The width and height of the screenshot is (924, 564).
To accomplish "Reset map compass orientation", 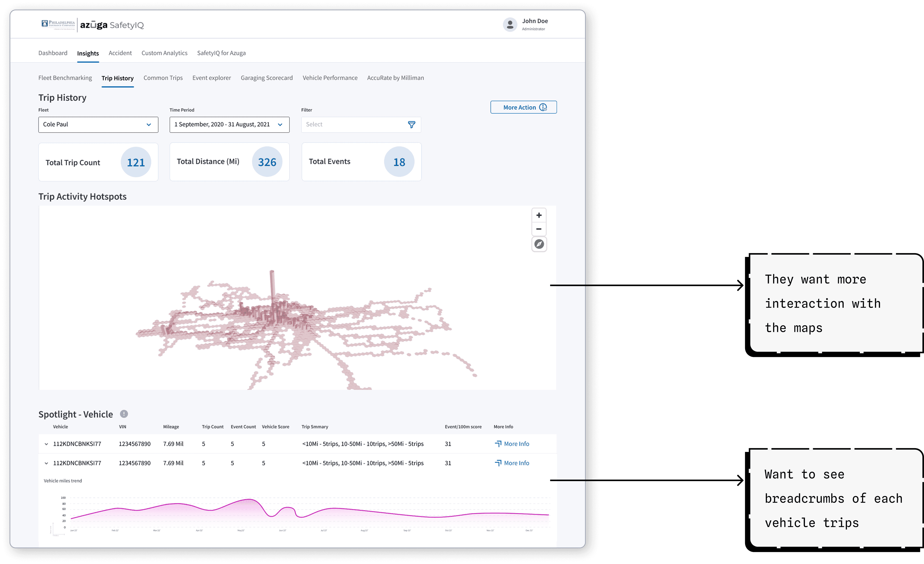I will pos(539,244).
